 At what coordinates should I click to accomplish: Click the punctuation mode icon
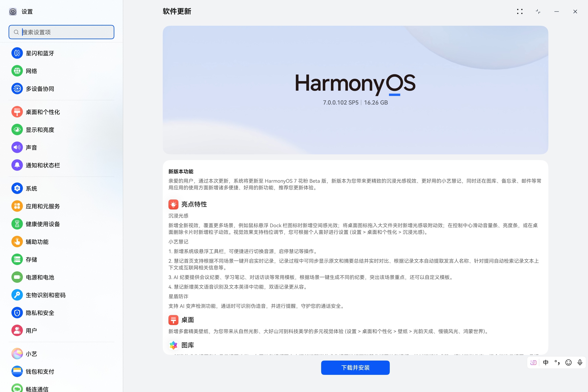pos(557,363)
